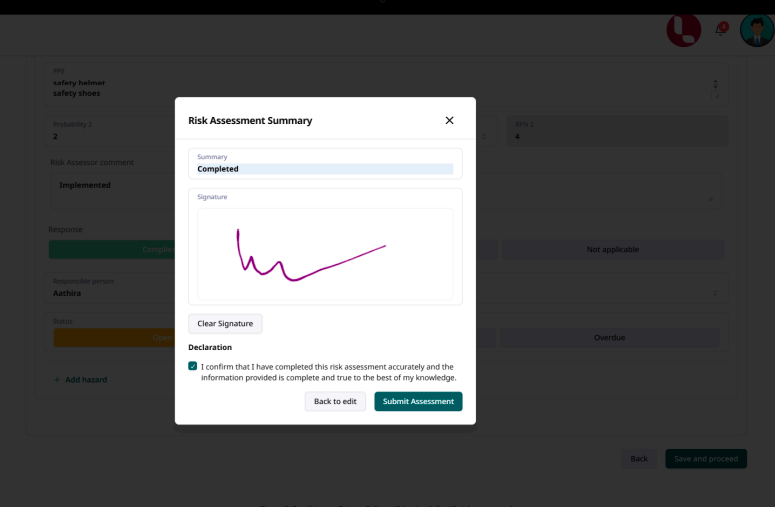
Task: Open the user profile avatar
Action: coord(756,30)
